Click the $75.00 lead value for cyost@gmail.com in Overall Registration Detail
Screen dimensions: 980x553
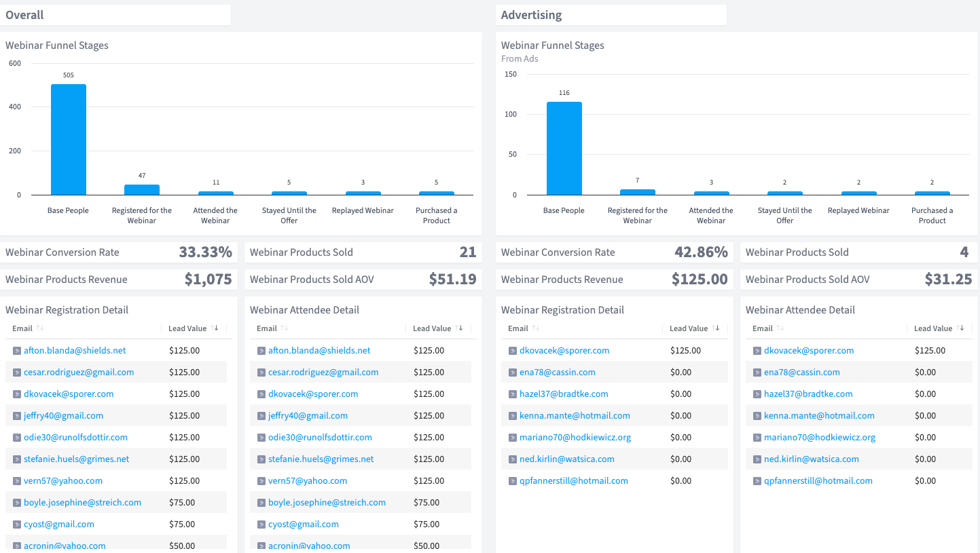[x=182, y=525]
